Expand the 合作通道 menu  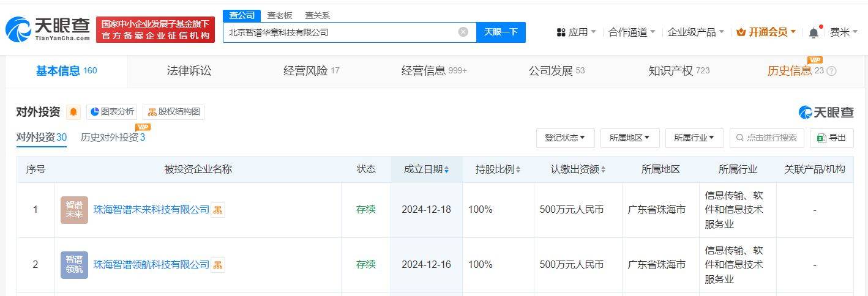point(632,32)
